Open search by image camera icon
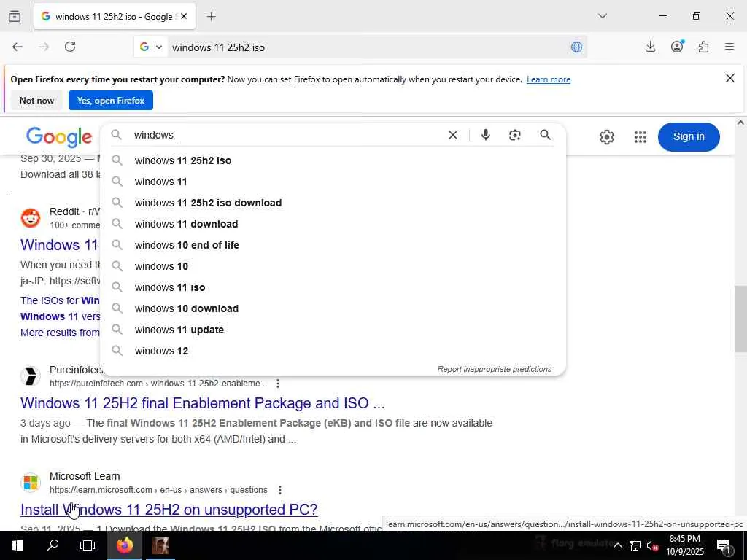 [514, 135]
